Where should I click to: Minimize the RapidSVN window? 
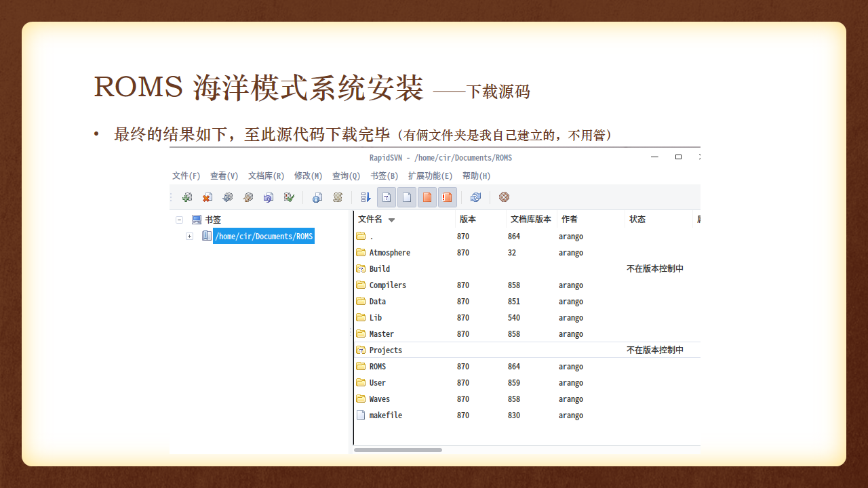point(654,157)
